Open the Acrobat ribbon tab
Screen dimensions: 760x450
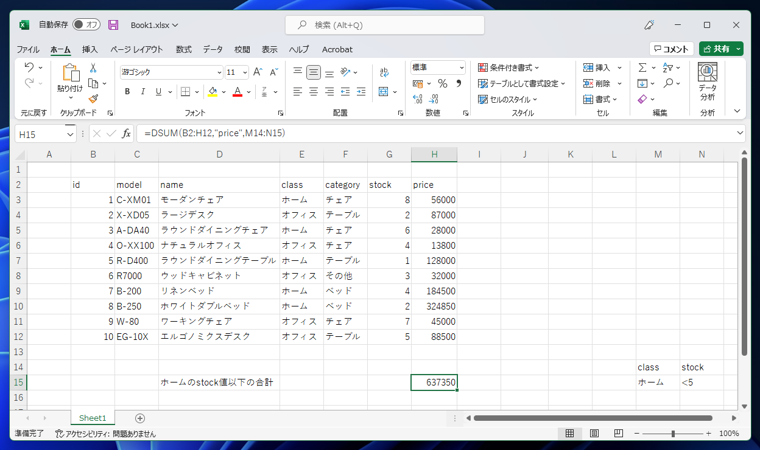(337, 49)
